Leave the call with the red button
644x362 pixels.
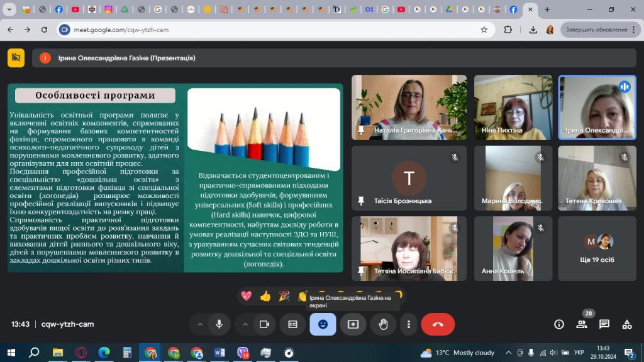pyautogui.click(x=438, y=324)
